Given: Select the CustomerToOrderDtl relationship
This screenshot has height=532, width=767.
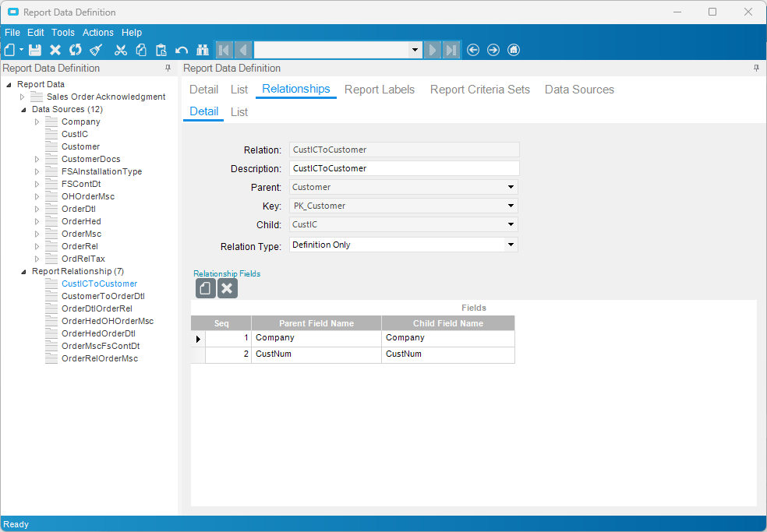Looking at the screenshot, I should 103,296.
